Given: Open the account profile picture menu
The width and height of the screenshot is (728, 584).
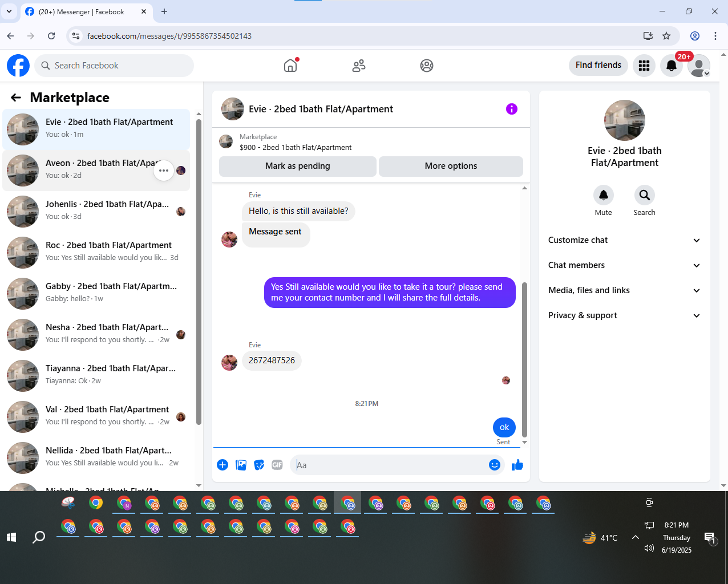Looking at the screenshot, I should (x=699, y=66).
